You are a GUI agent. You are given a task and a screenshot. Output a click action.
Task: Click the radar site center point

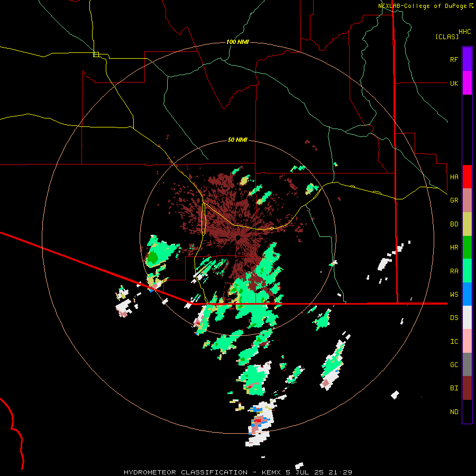(x=238, y=237)
